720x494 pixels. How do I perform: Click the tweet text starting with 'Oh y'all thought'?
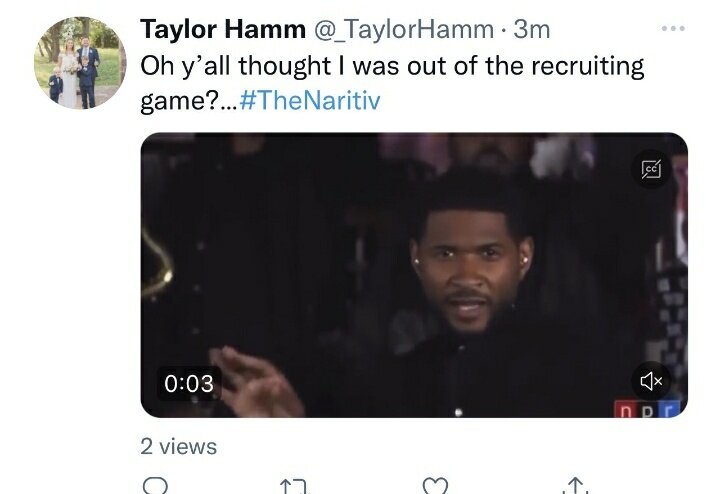coord(392,67)
